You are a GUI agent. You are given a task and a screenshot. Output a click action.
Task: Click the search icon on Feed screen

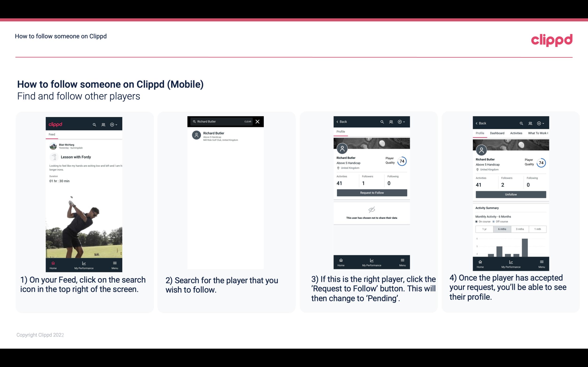tap(94, 124)
